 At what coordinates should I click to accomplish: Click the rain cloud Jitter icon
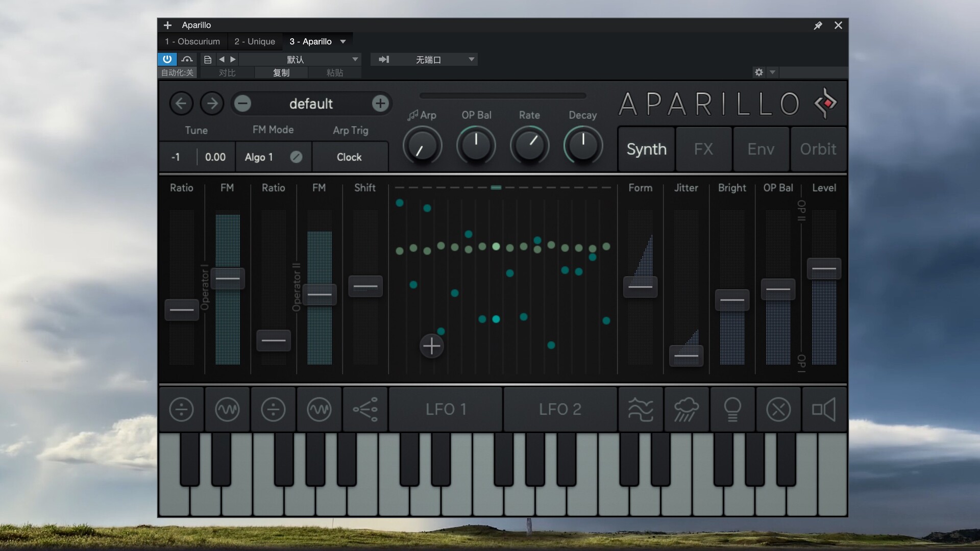point(686,409)
